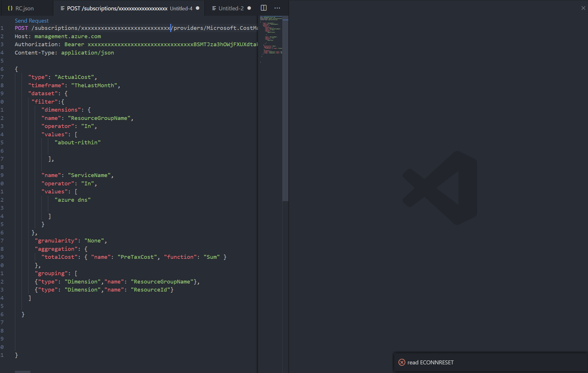Click the horizontal scrollbar at editor bottom
Image resolution: width=588 pixels, height=373 pixels.
pyautogui.click(x=23, y=372)
